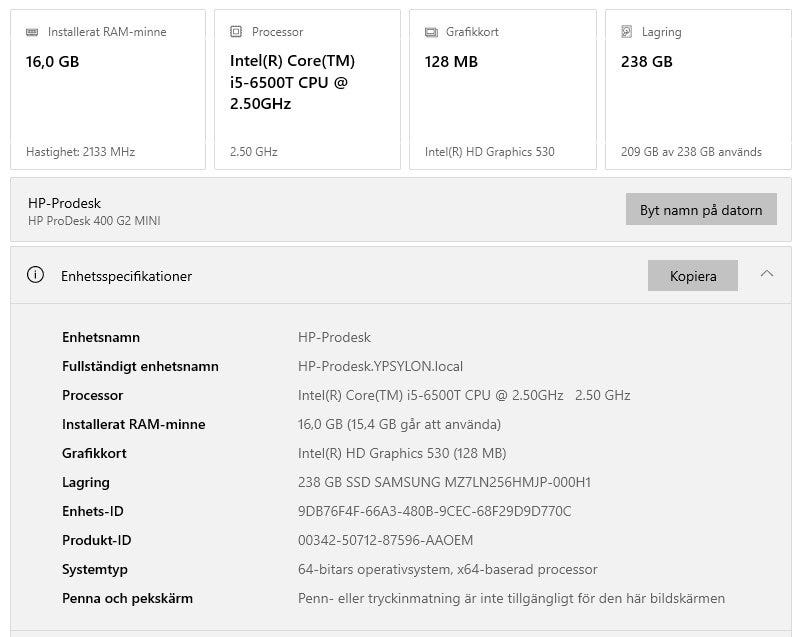The height and width of the screenshot is (637, 806).
Task: Select device name value HP-Prodesk in specifications
Action: click(x=334, y=337)
